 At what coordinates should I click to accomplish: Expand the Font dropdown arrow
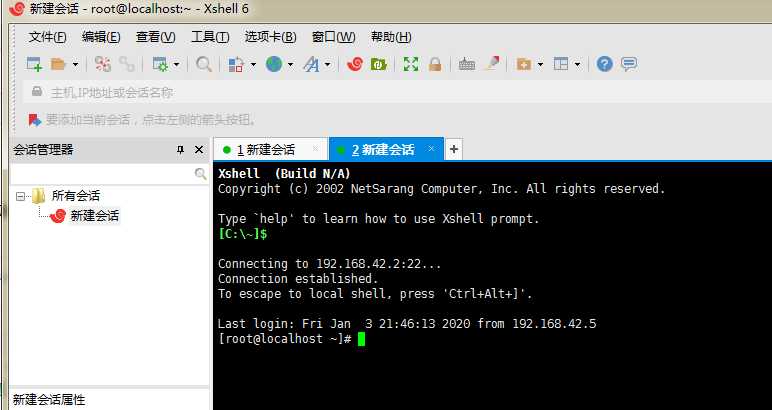[x=327, y=64]
